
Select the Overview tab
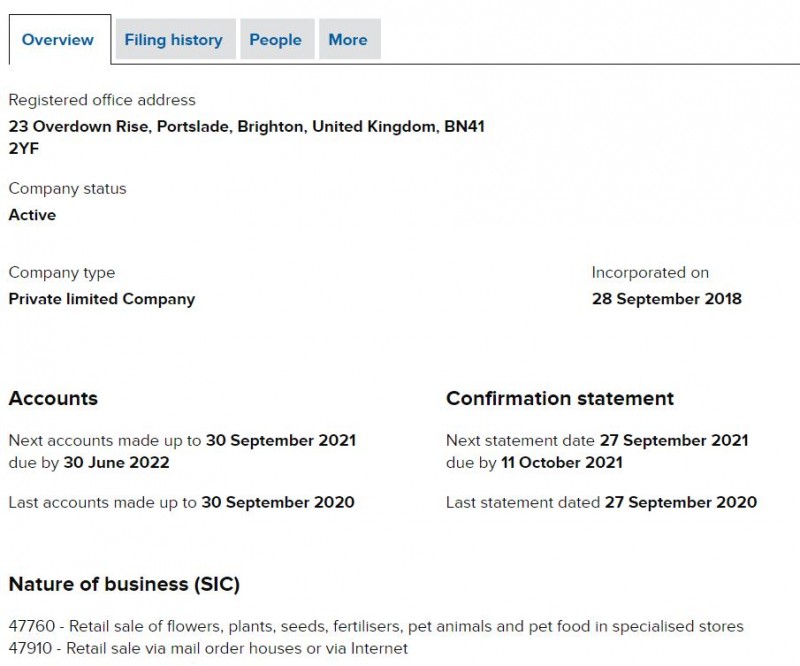(58, 40)
